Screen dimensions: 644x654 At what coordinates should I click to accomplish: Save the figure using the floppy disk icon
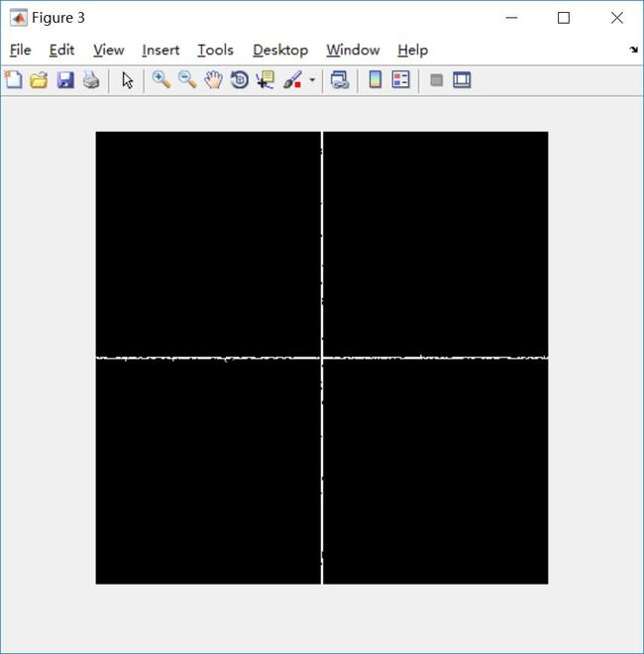(x=65, y=79)
